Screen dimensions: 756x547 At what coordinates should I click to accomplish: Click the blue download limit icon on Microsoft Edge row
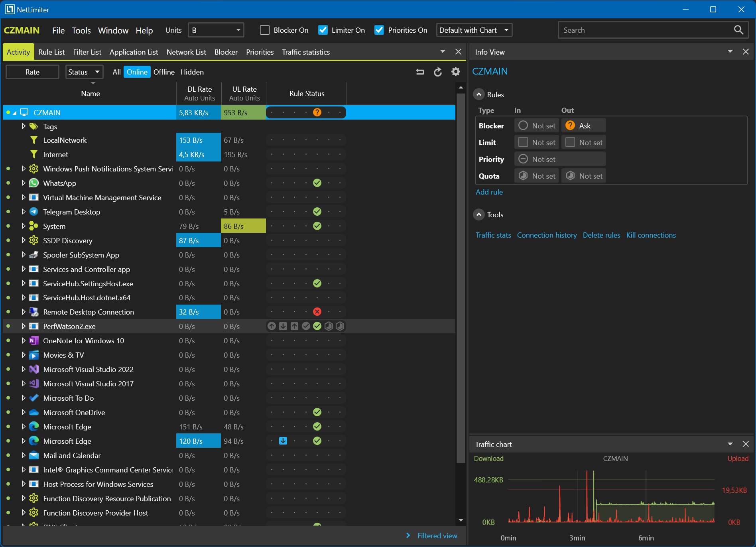283,441
